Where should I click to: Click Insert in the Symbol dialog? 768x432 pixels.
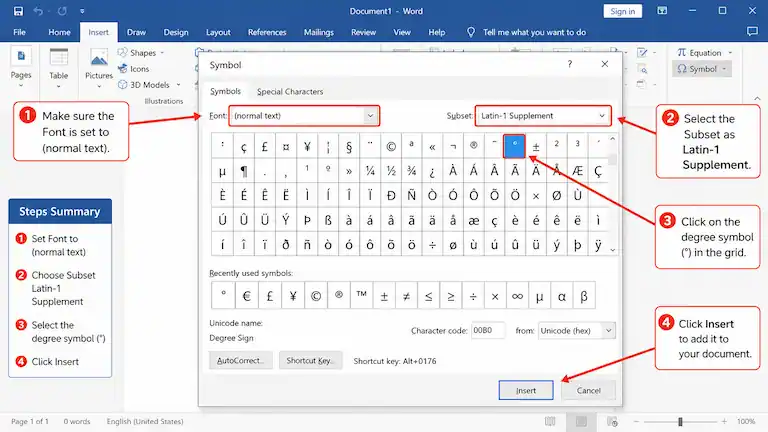(526, 390)
